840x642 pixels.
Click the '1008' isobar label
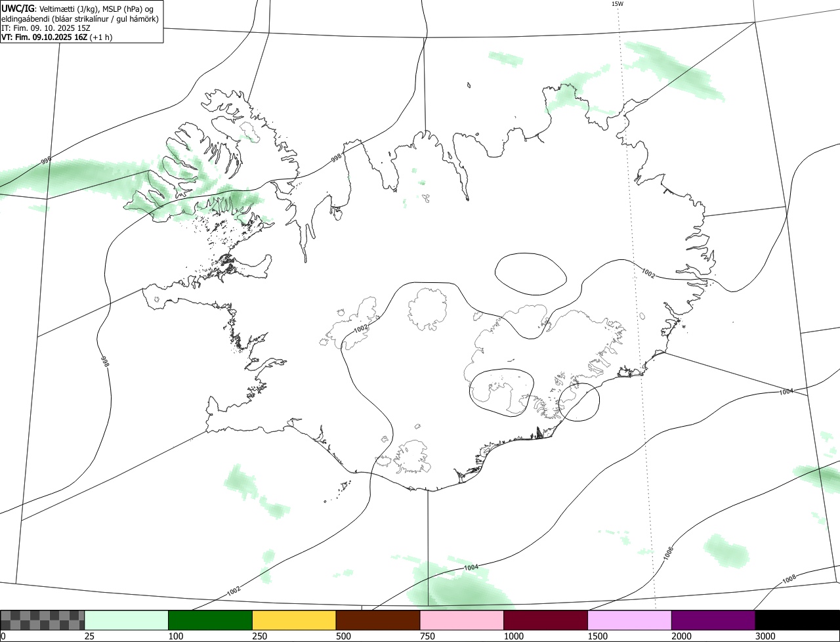tap(789, 579)
